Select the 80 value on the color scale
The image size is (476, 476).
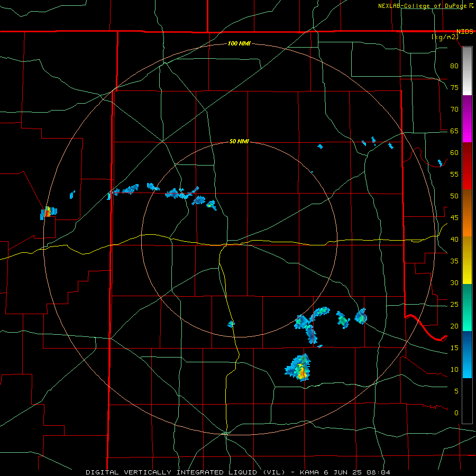pos(454,66)
